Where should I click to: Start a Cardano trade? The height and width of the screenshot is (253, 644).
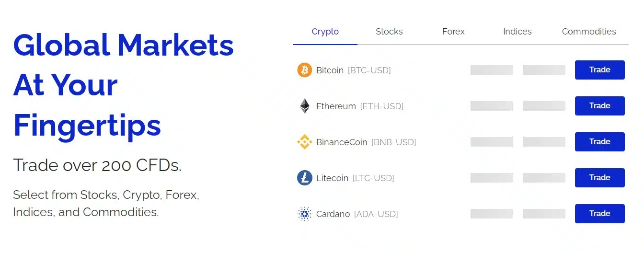(600, 214)
